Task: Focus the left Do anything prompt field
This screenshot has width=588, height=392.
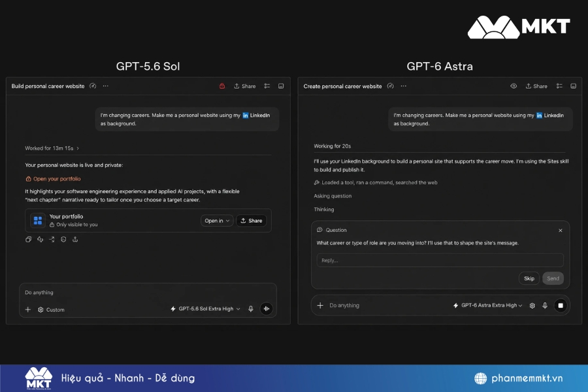Action: point(148,293)
